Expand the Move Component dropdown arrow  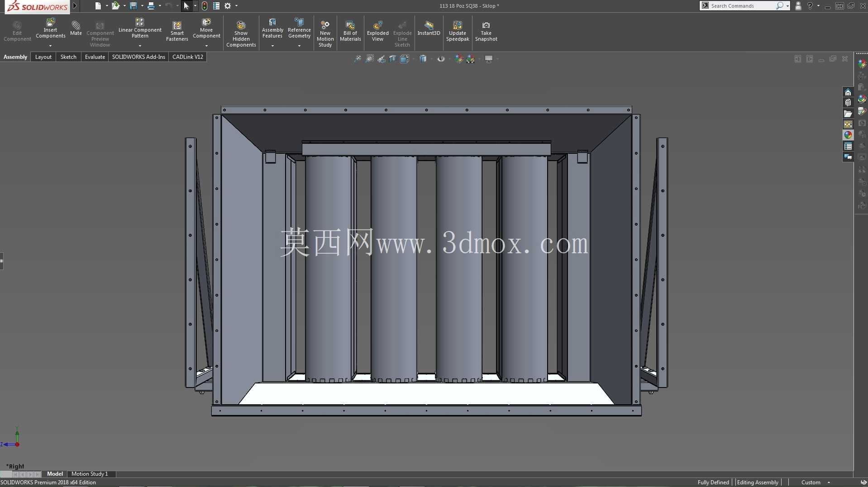tap(206, 46)
